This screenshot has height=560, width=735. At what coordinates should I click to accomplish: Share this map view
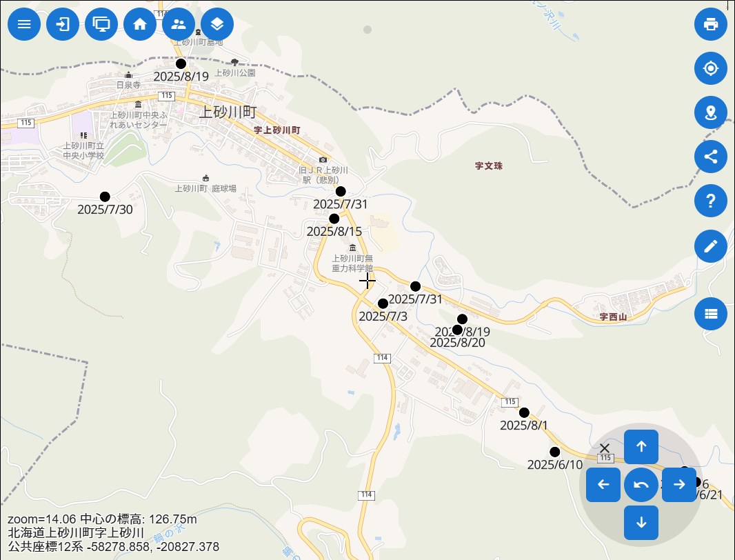pyautogui.click(x=711, y=156)
